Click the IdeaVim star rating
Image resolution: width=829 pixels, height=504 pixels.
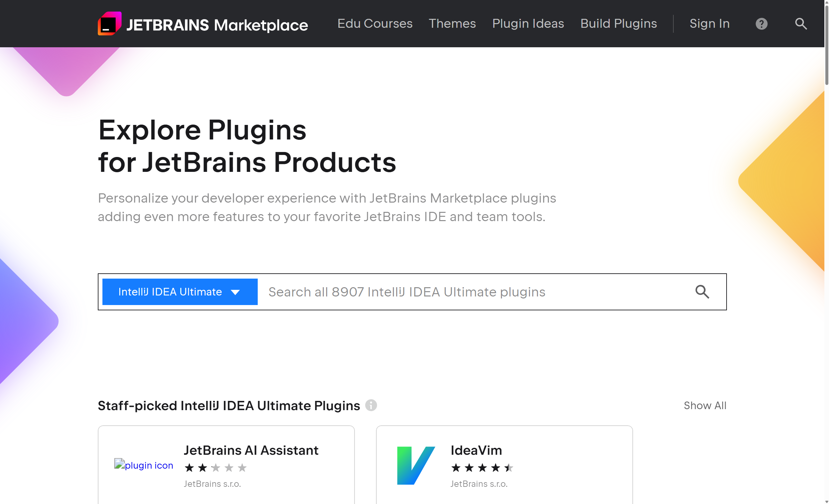482,468
